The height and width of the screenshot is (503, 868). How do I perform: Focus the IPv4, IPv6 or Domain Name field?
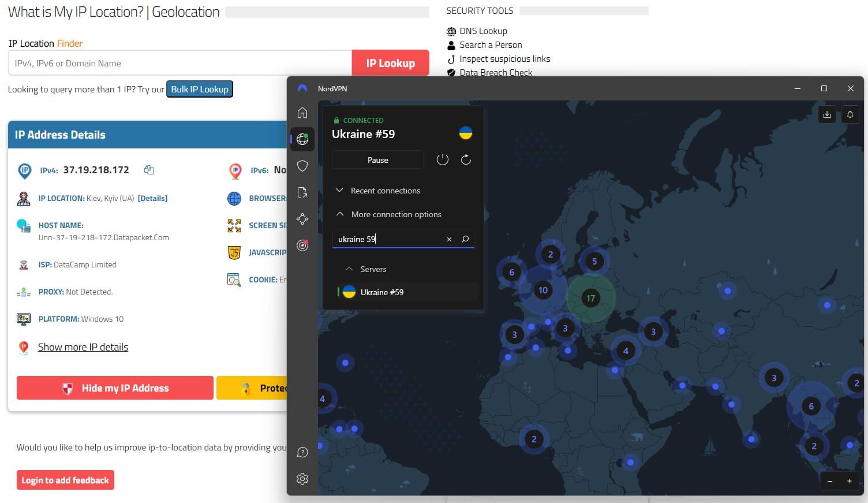[x=180, y=63]
